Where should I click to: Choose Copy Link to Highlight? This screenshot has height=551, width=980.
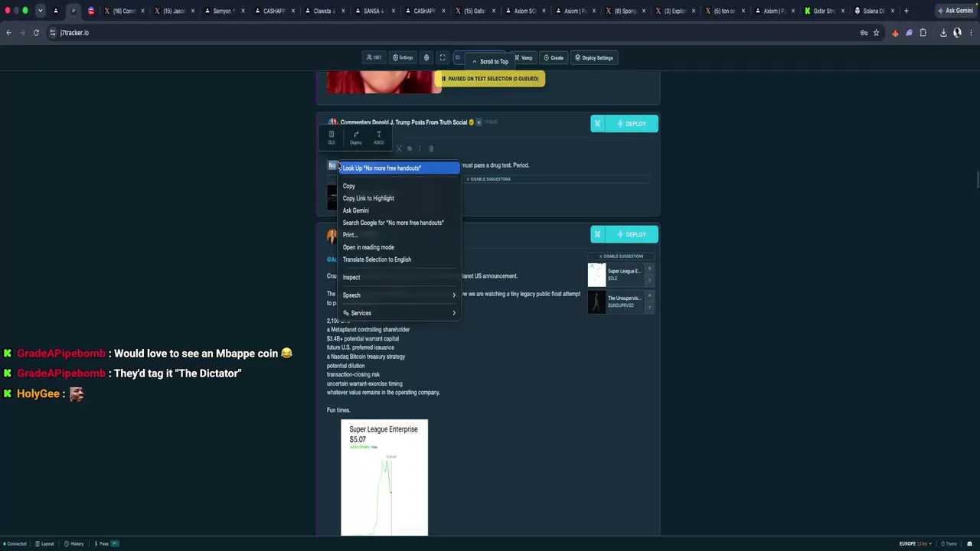point(399,198)
